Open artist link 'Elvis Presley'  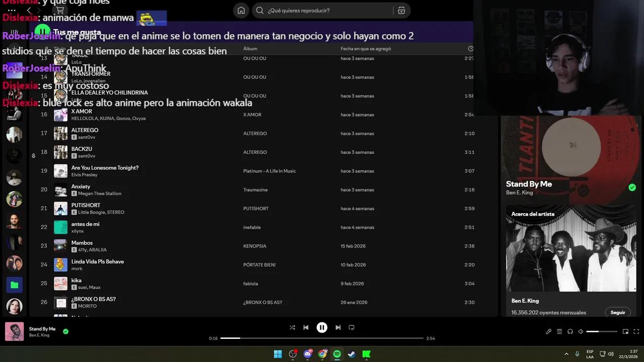[x=84, y=174]
